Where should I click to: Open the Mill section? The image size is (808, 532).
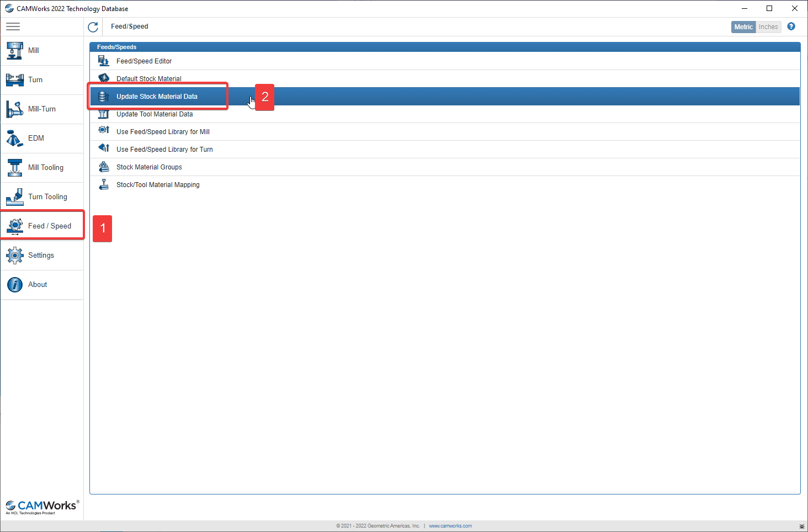42,51
